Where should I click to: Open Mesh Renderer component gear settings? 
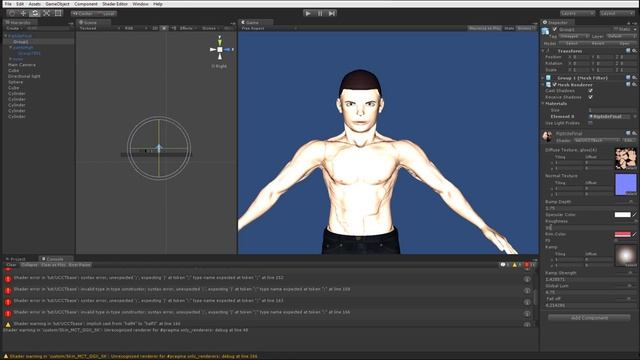click(634, 84)
